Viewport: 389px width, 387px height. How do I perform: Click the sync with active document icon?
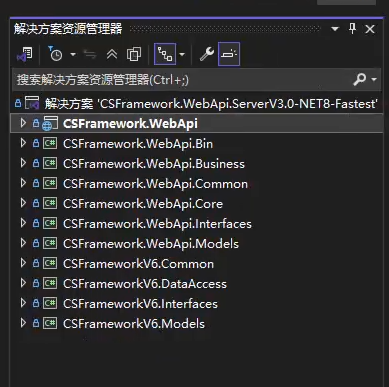(x=90, y=54)
